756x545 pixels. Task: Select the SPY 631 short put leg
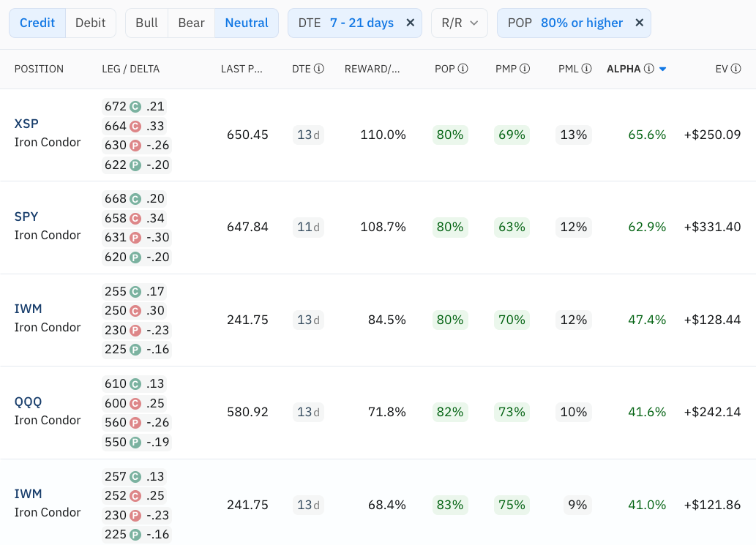click(137, 238)
